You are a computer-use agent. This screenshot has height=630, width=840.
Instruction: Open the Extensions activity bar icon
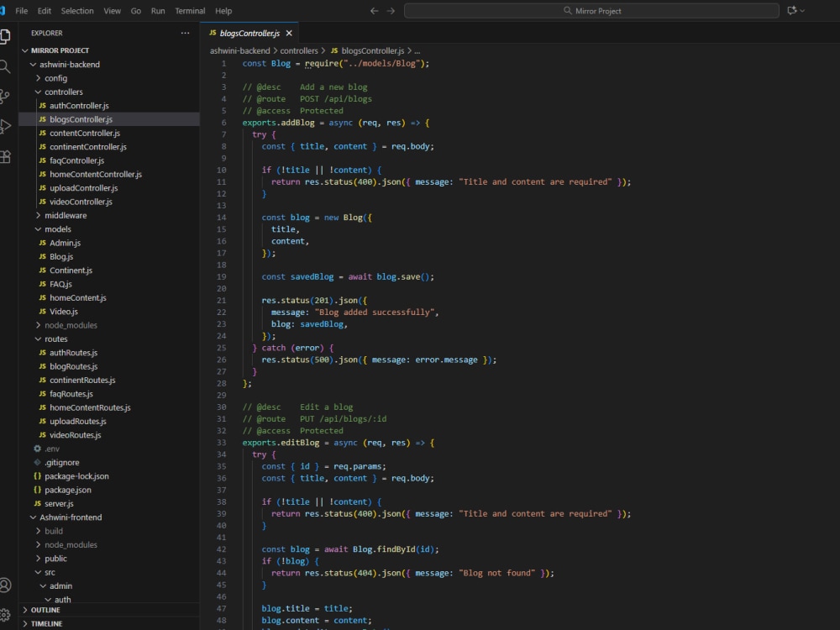5,157
